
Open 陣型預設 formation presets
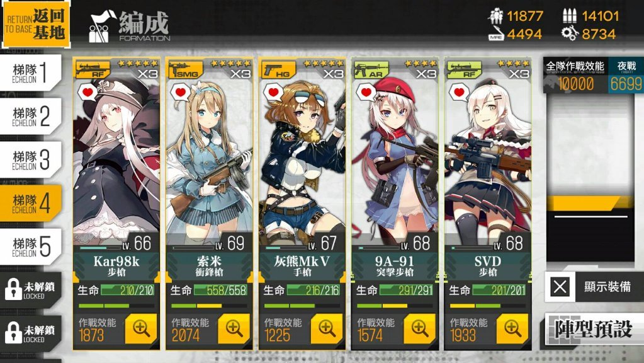click(x=594, y=329)
